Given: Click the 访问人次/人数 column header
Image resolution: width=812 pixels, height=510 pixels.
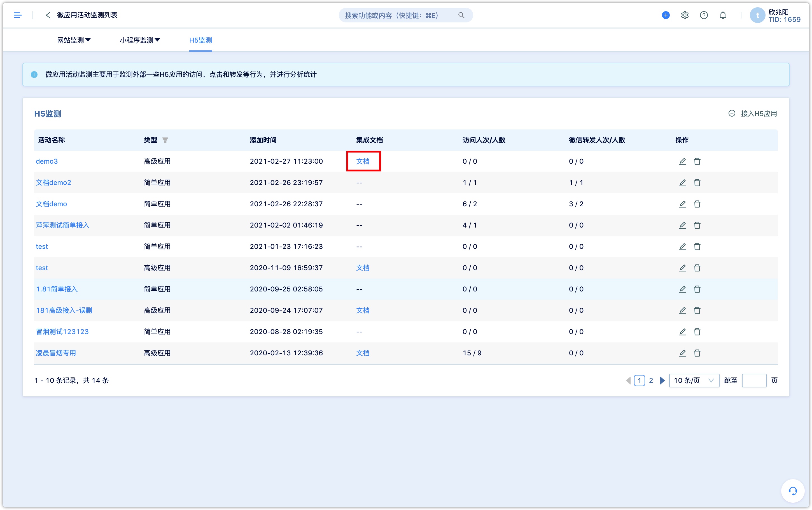Looking at the screenshot, I should (484, 140).
